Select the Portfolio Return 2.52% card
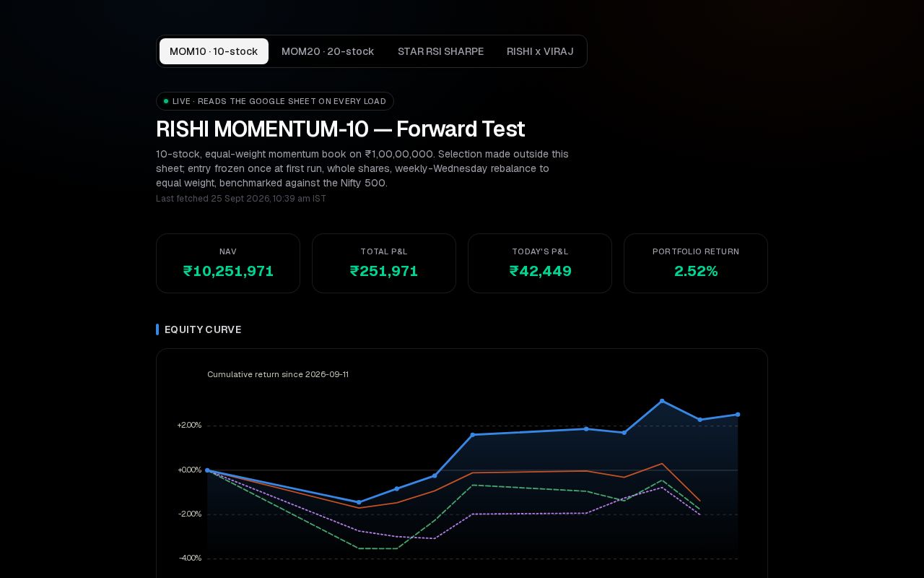924x578 pixels. (x=696, y=263)
